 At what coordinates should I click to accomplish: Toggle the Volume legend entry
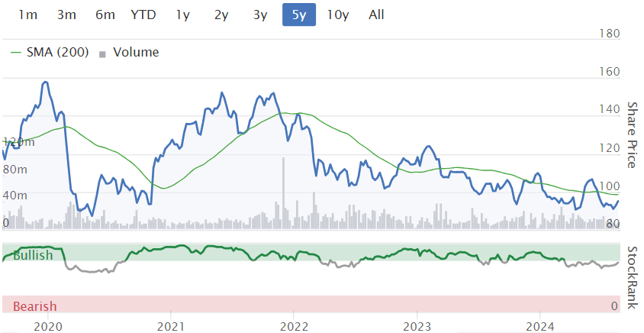tap(129, 52)
